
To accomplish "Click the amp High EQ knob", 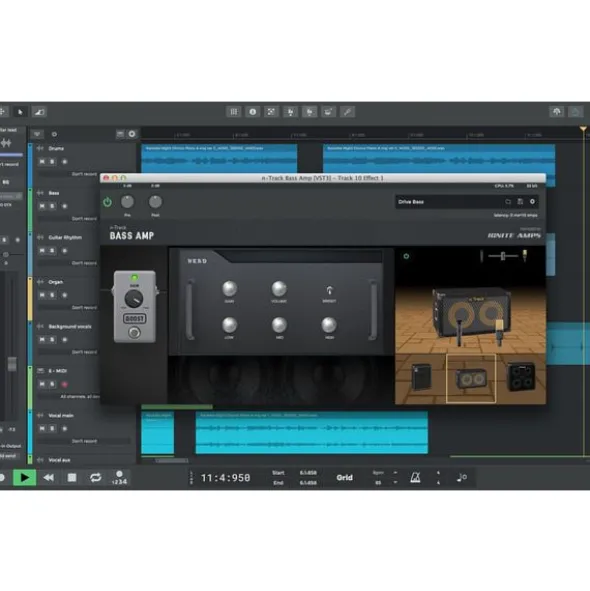I will click(x=329, y=325).
